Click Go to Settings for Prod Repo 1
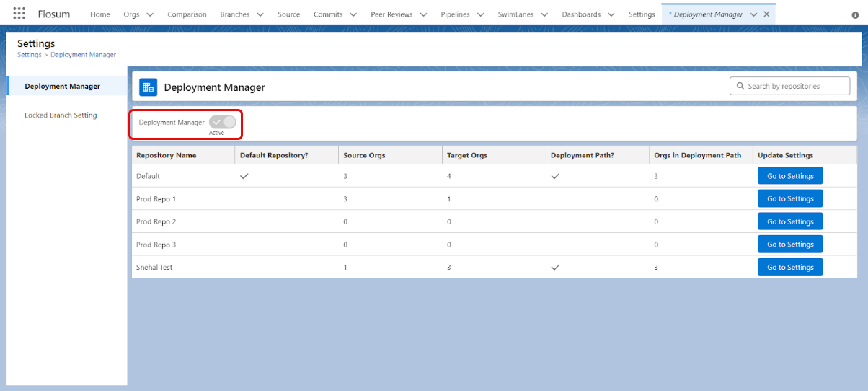Image resolution: width=868 pixels, height=391 pixels. coord(790,198)
